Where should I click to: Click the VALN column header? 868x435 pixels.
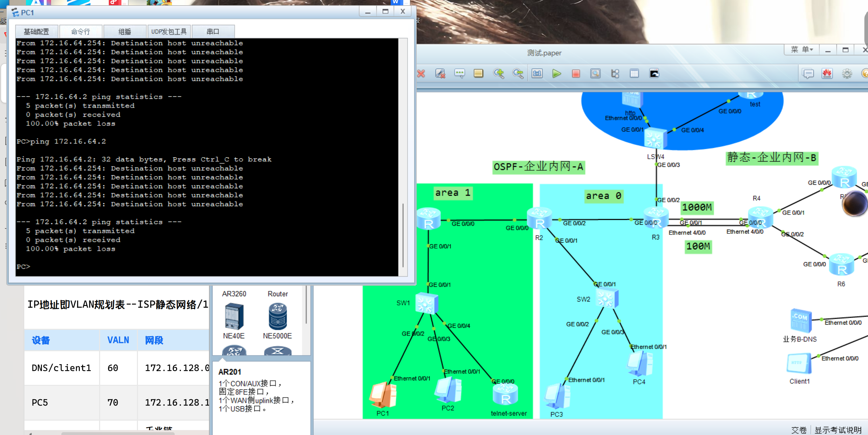[118, 340]
